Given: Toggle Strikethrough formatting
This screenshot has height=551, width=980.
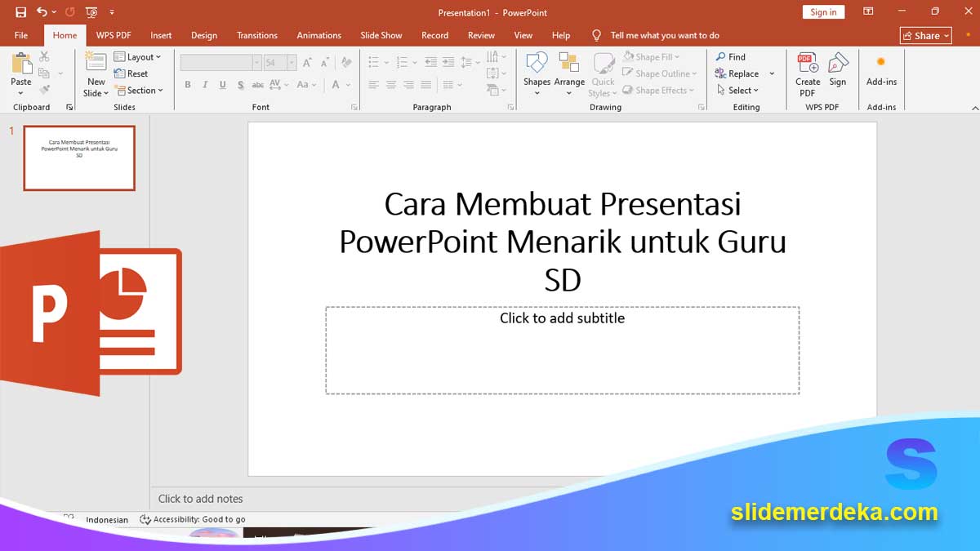Looking at the screenshot, I should pos(257,85).
